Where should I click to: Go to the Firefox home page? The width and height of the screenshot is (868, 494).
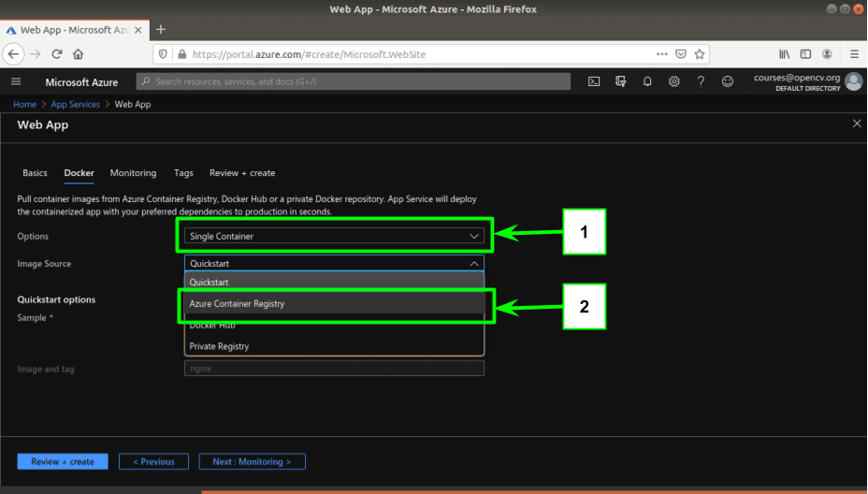(78, 54)
